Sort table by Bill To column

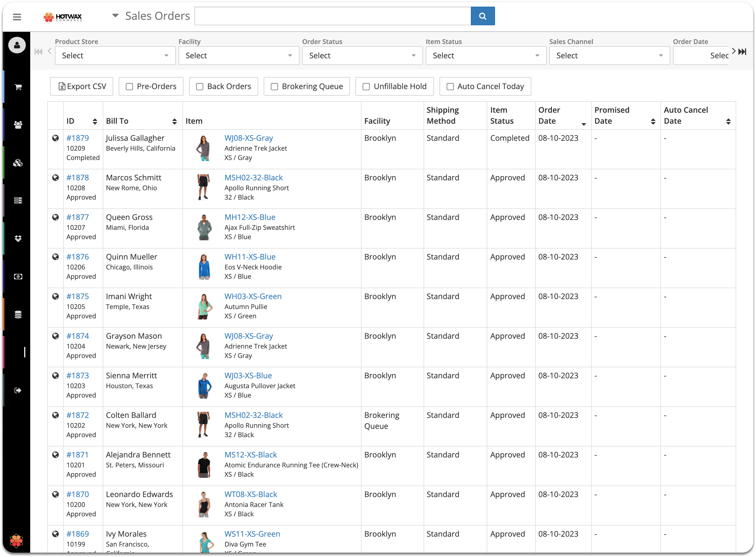[174, 122]
